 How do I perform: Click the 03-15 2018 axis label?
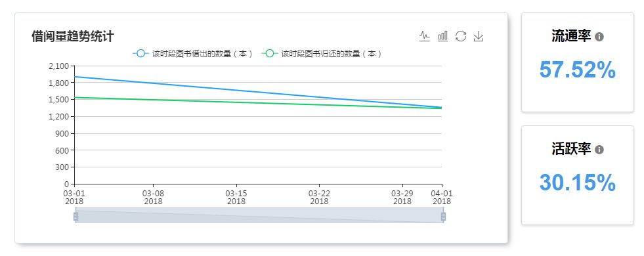pyautogui.click(x=236, y=197)
